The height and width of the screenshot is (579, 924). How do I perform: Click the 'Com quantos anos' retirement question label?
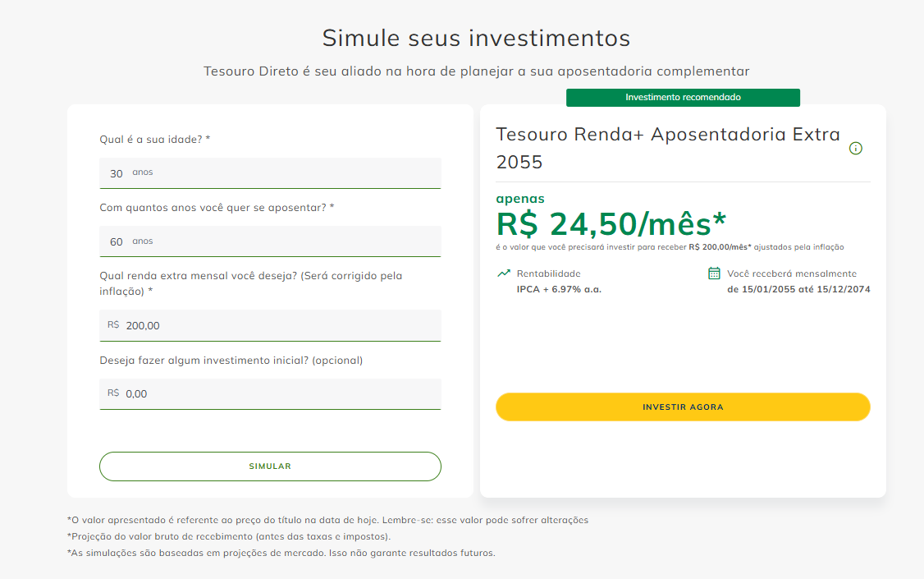(x=217, y=208)
